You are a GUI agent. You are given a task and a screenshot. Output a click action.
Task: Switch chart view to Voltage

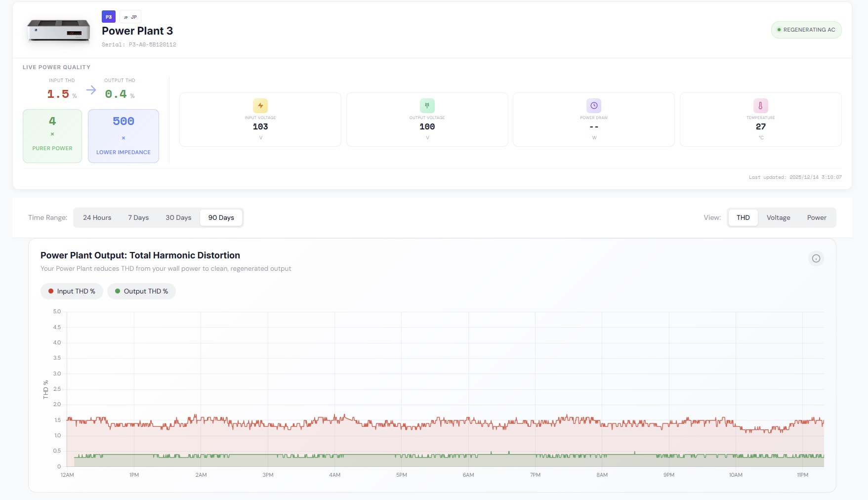click(778, 218)
